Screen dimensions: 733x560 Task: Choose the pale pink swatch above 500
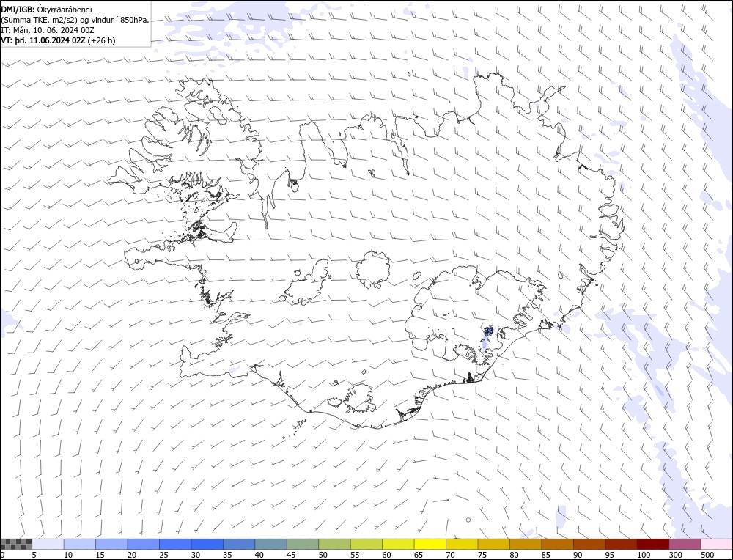pos(717,544)
